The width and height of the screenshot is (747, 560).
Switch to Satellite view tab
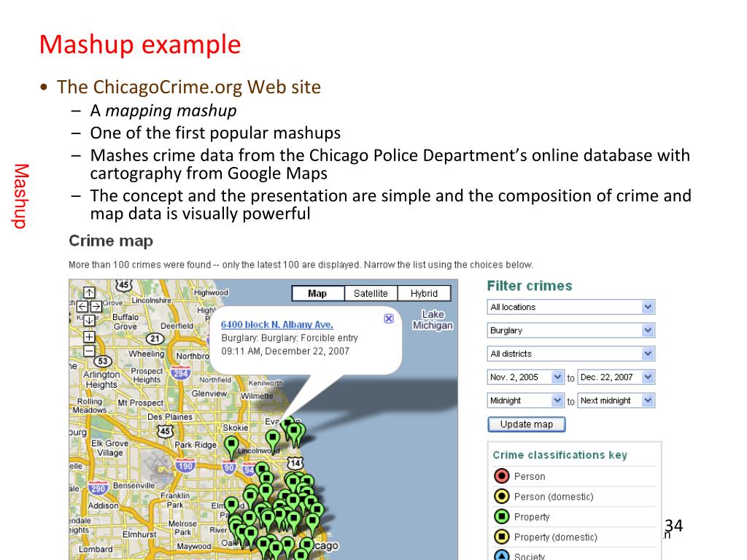tap(371, 293)
